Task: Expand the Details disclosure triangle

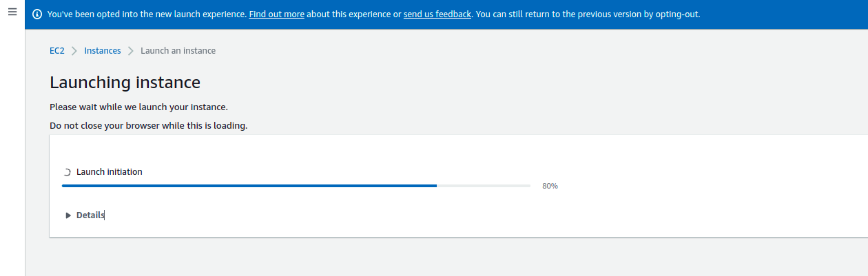Action: click(68, 215)
